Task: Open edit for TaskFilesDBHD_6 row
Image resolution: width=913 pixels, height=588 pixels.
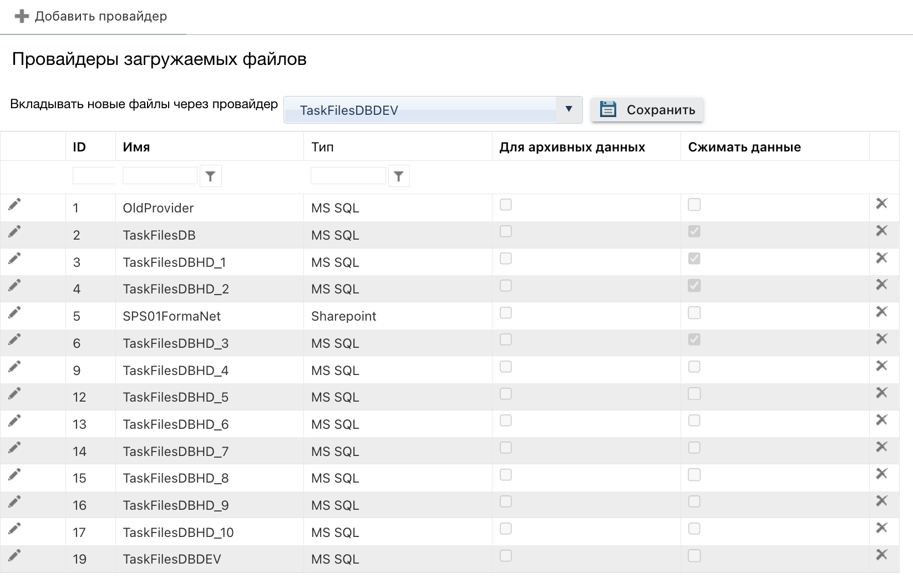Action: [14, 420]
